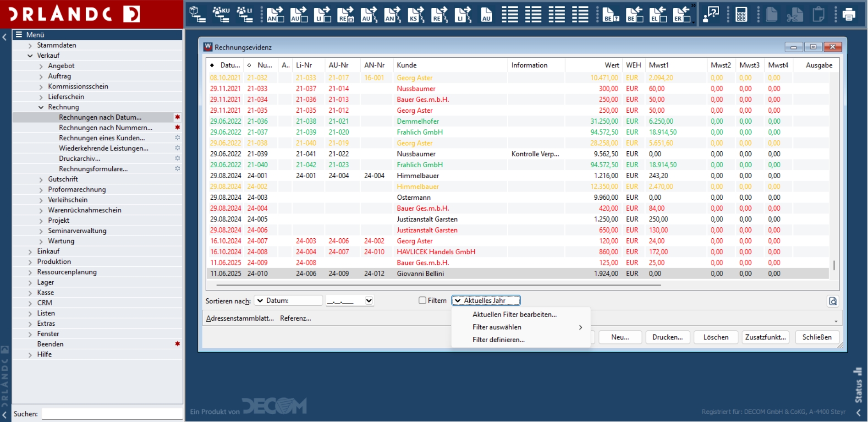Open Adressenstammblatt link
The image size is (868, 422).
point(240,318)
